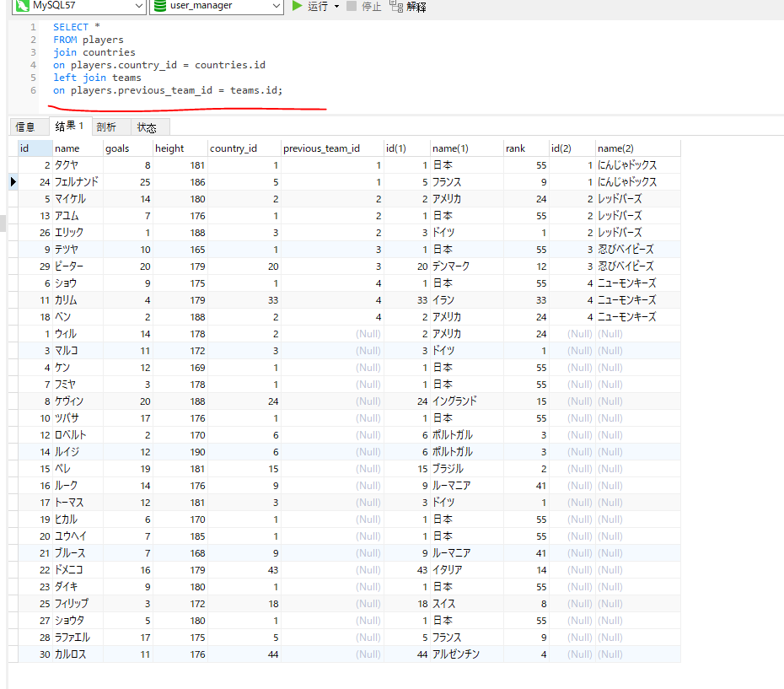This screenshot has height=689, width=784.
Task: Click the Explain (解释) button
Action: [408, 7]
